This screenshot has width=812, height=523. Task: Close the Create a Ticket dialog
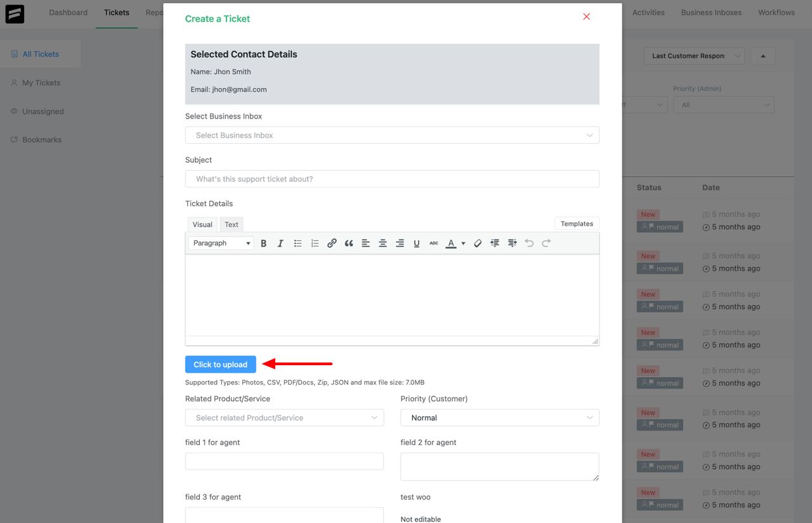tap(586, 16)
